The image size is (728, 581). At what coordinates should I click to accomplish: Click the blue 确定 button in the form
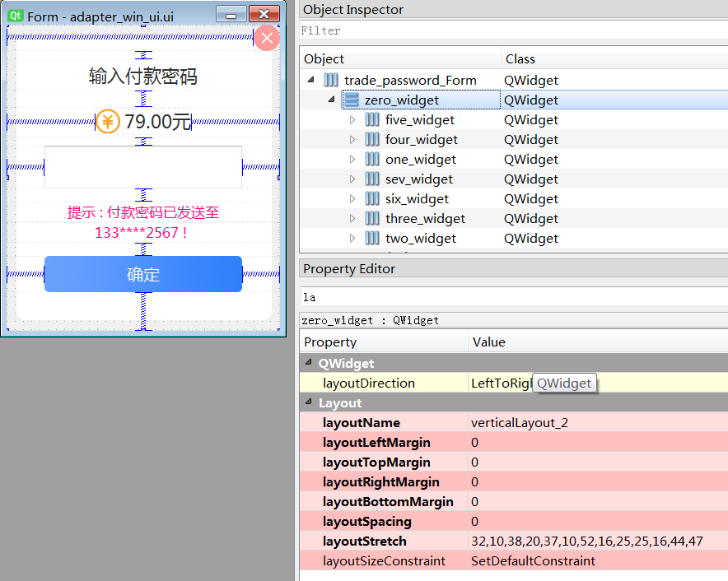[x=143, y=274]
